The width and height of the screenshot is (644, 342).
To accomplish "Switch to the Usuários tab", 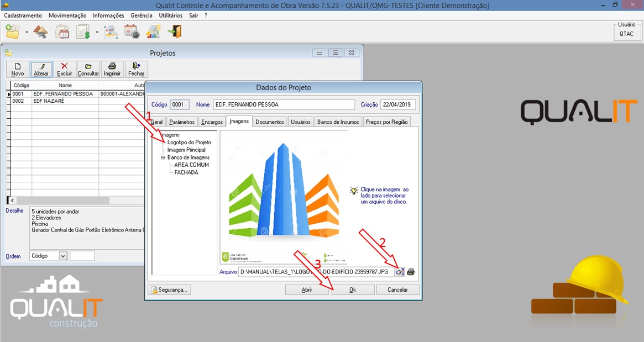I will pos(301,122).
